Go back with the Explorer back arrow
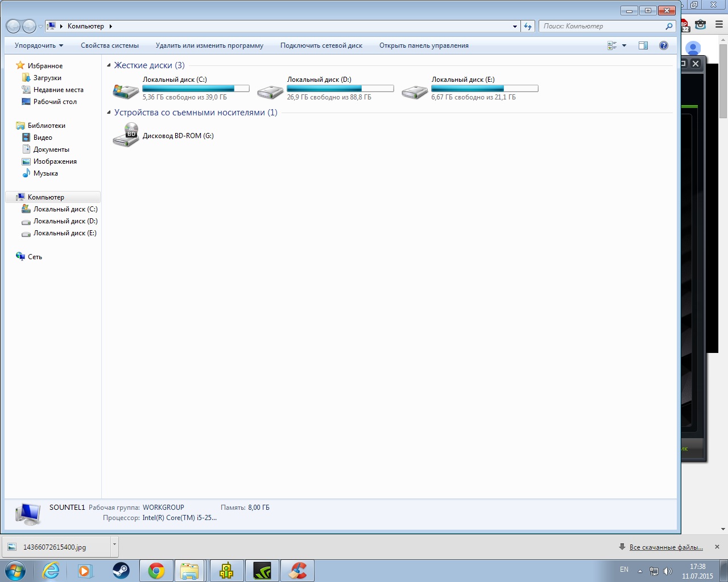 (13, 26)
